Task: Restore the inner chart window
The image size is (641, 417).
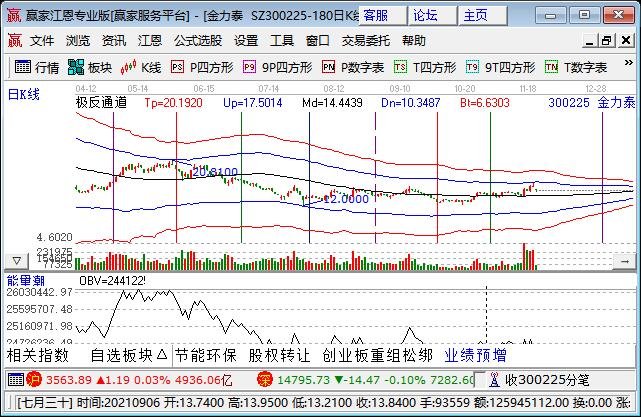Action: [x=607, y=40]
